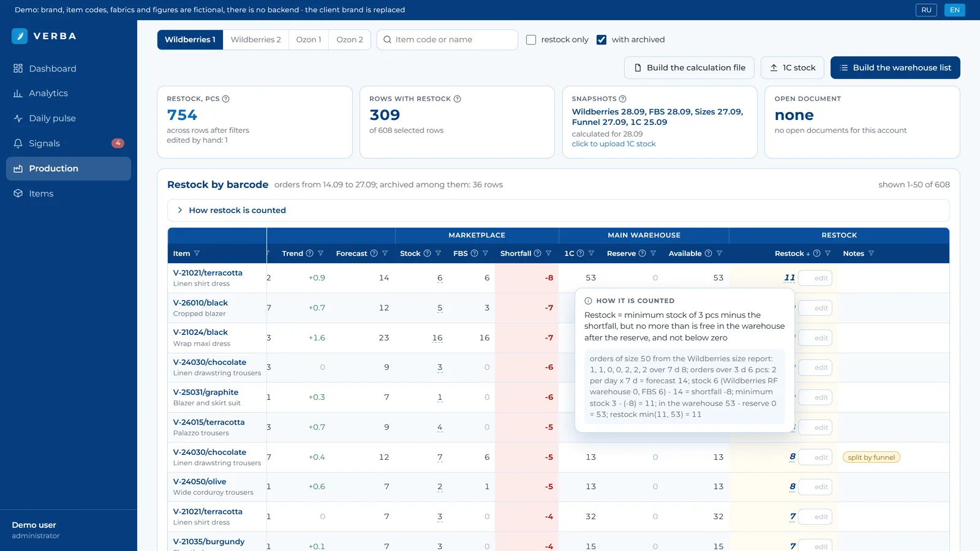The image size is (980, 551).
Task: Click the restock value 11
Action: tap(790, 278)
